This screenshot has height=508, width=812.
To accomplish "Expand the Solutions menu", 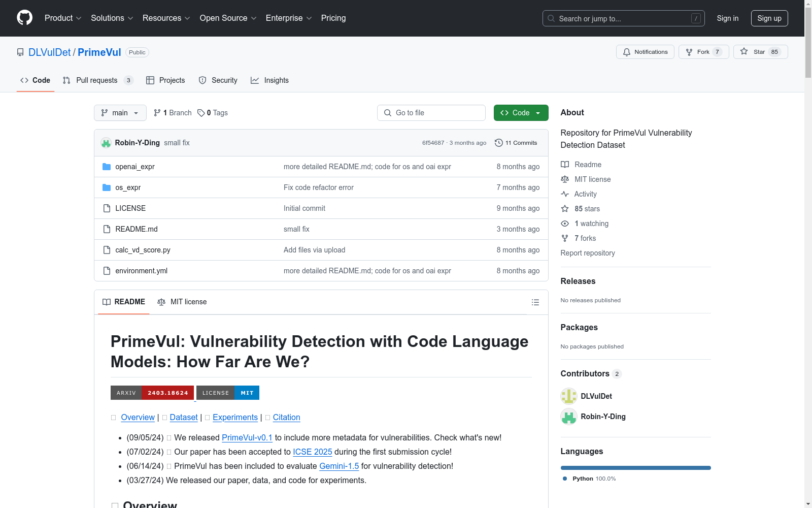I will coord(112,18).
